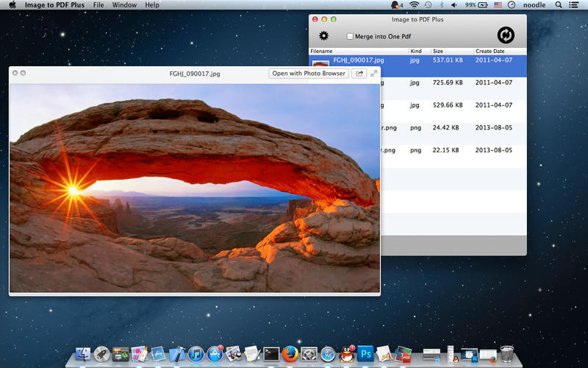Screen dimensions: 588x368
Task: Click the circular convert arrows button
Action: coord(506,35)
